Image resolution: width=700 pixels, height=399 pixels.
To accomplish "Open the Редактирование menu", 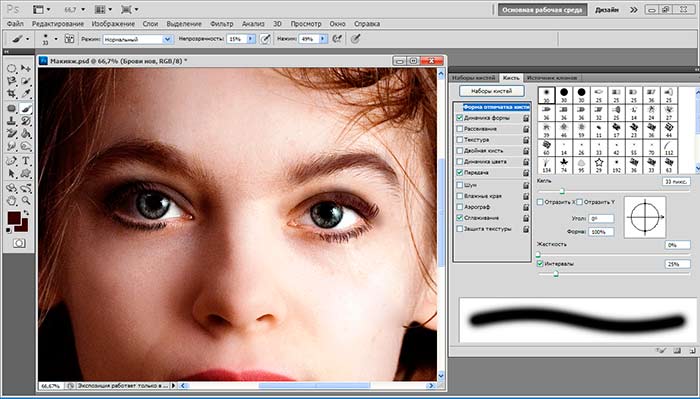I will [58, 24].
